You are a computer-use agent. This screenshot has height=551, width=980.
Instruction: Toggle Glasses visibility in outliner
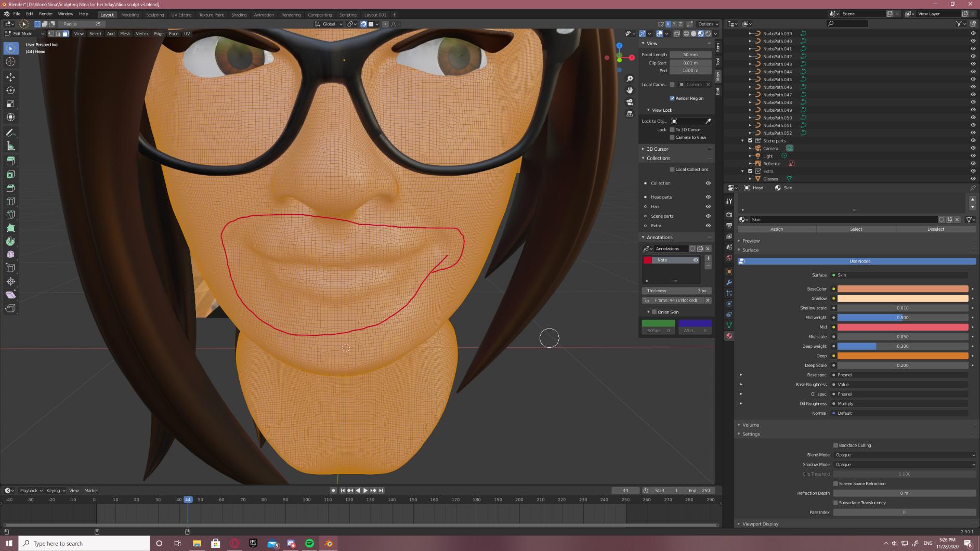click(973, 179)
